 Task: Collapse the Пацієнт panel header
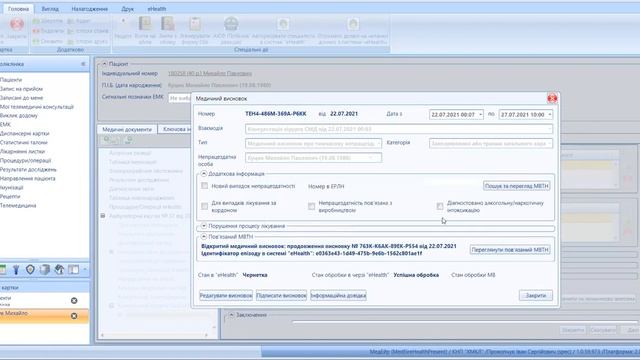(104, 64)
